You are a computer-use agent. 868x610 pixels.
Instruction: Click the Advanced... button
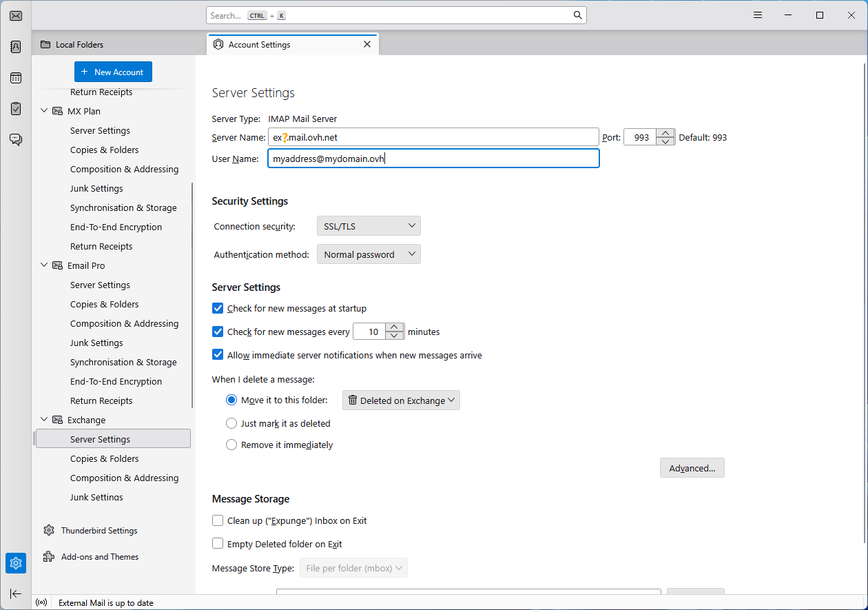692,468
